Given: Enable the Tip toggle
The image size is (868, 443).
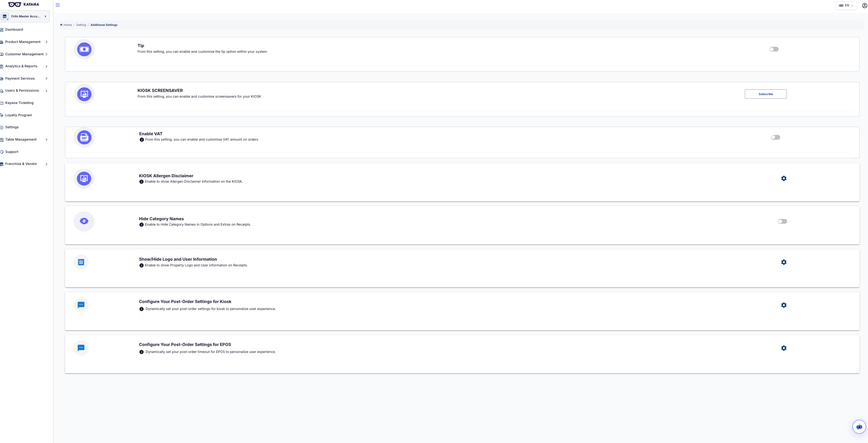Looking at the screenshot, I should click(774, 49).
